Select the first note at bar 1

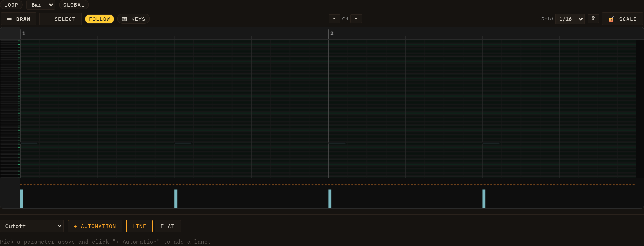(x=29, y=143)
